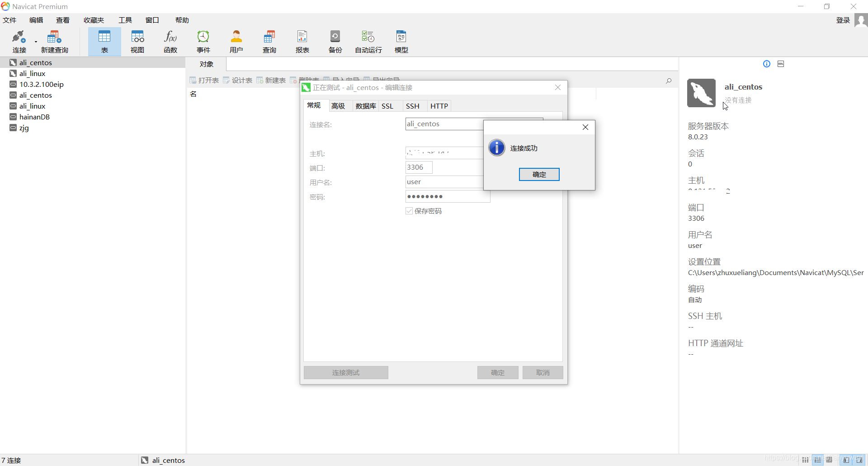
Task: Switch to the HTTP tab
Action: point(439,106)
